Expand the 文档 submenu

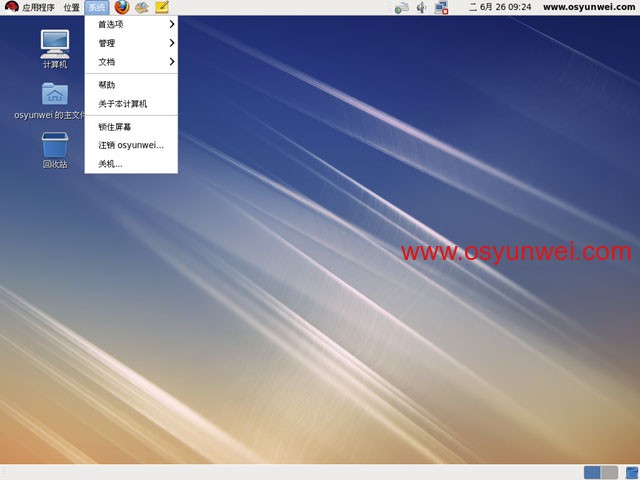click(x=131, y=62)
